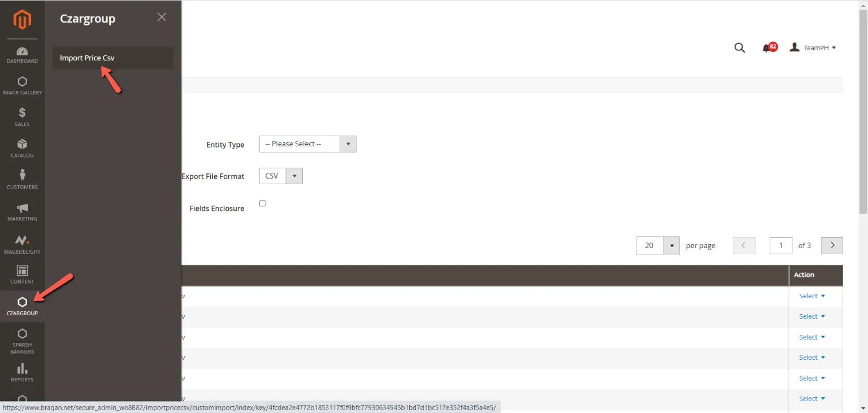The height and width of the screenshot is (413, 868).
Task: Open the MageDelight sidebar menu
Action: coord(22,245)
